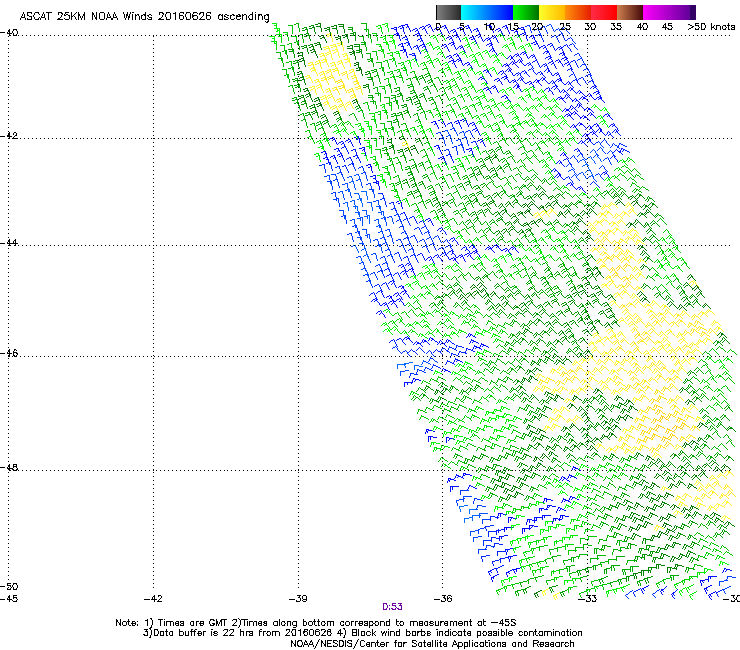Click the gray 0-5 knots legend swatch

pos(448,12)
